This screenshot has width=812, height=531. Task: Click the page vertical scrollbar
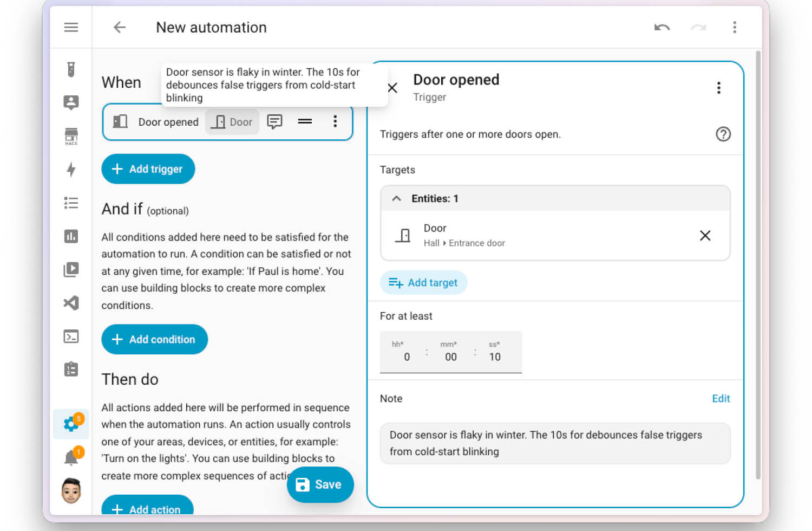[758, 265]
